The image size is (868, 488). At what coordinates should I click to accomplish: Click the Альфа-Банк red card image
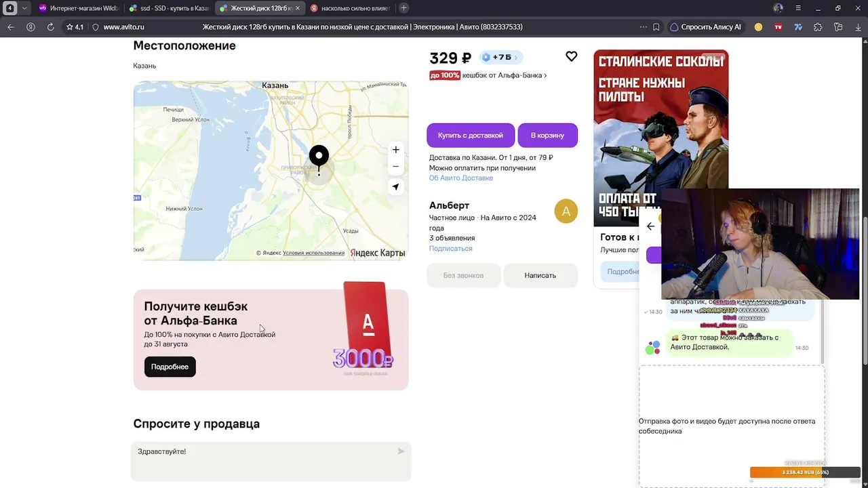(x=366, y=325)
